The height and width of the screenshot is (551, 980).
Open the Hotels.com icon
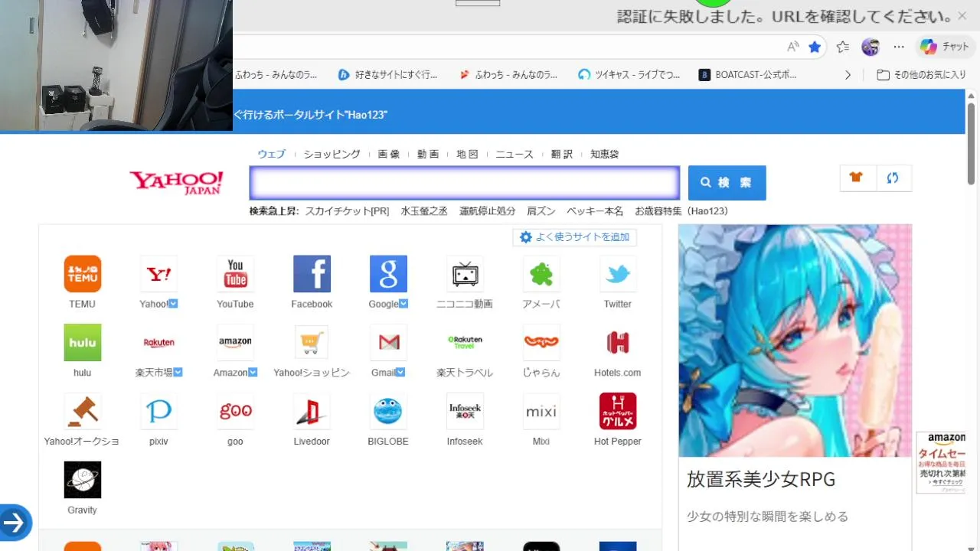point(618,343)
